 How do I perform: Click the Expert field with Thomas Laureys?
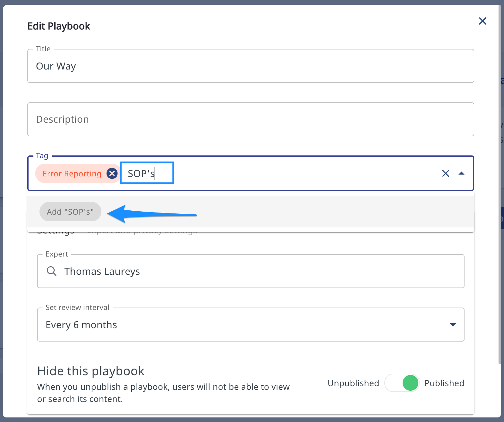pyautogui.click(x=250, y=271)
